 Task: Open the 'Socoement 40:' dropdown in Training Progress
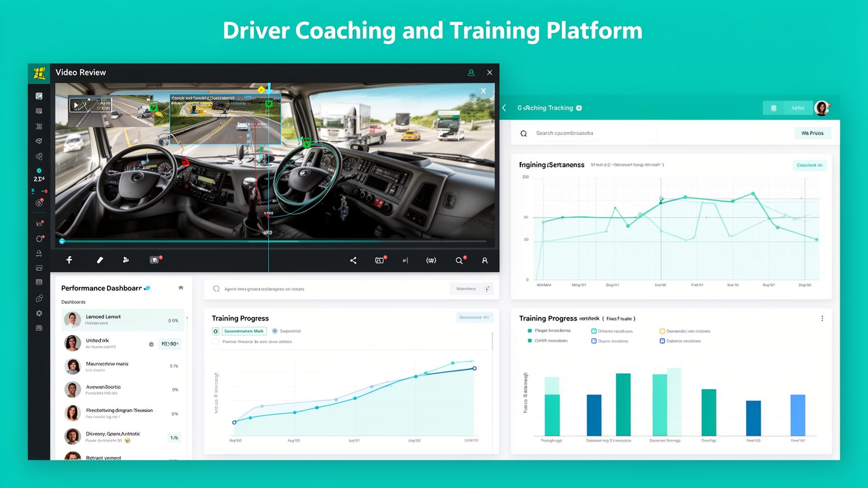[x=474, y=318]
